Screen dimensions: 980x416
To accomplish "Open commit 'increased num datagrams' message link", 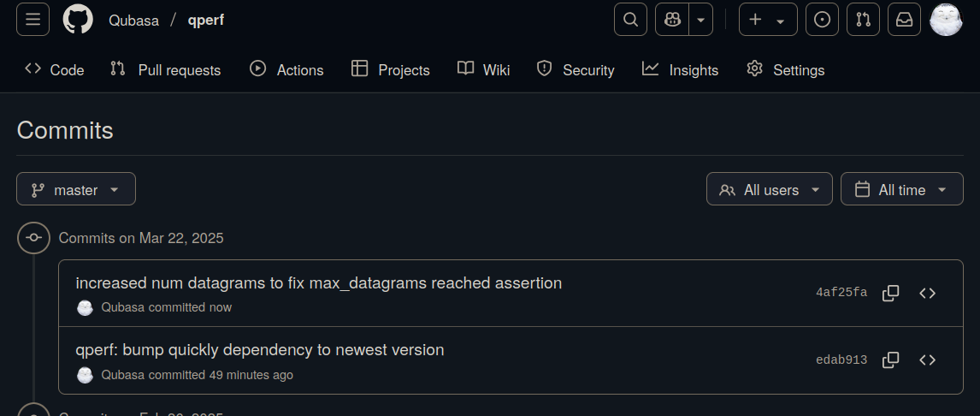I will [318, 282].
